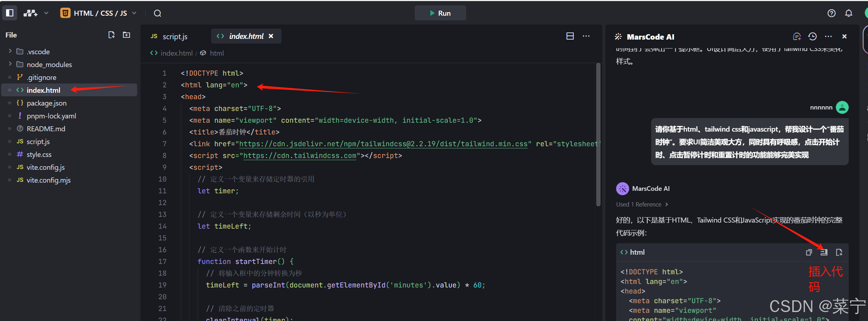Click the MarsCode AI response avatar
This screenshot has width=868, height=321.
(x=623, y=189)
